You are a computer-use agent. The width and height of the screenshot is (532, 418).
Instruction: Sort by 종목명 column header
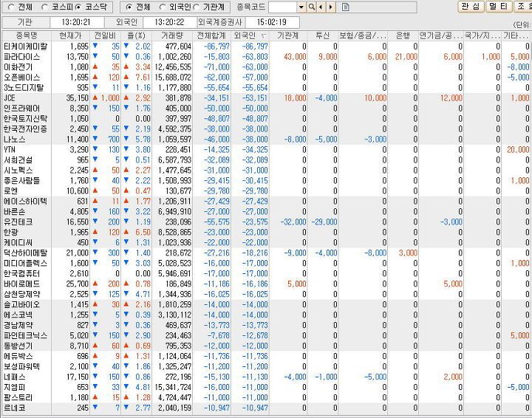pos(27,35)
